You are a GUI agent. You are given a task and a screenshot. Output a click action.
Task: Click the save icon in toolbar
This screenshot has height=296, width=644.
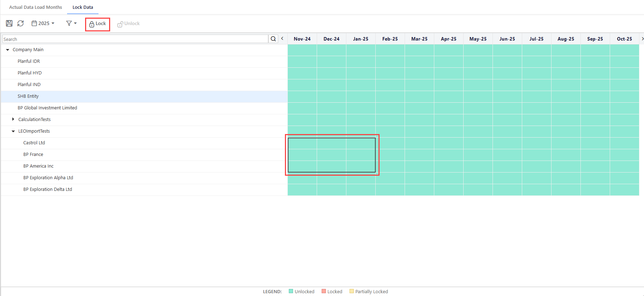[x=9, y=23]
